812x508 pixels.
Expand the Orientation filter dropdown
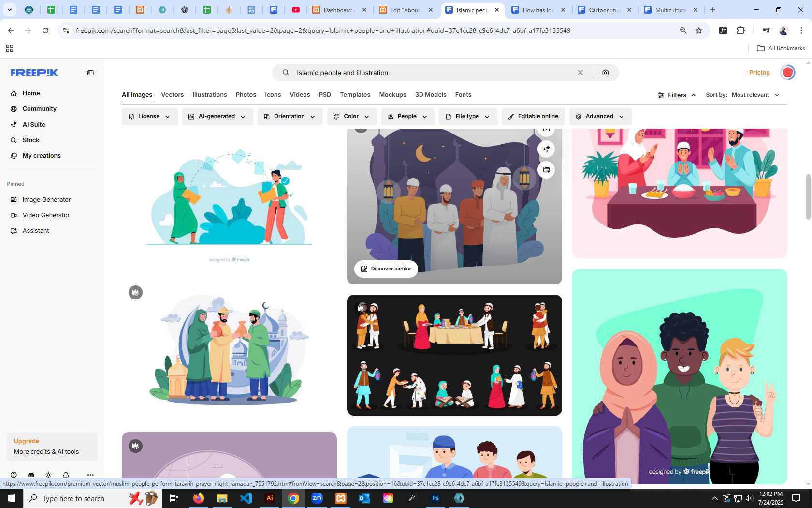coord(290,117)
